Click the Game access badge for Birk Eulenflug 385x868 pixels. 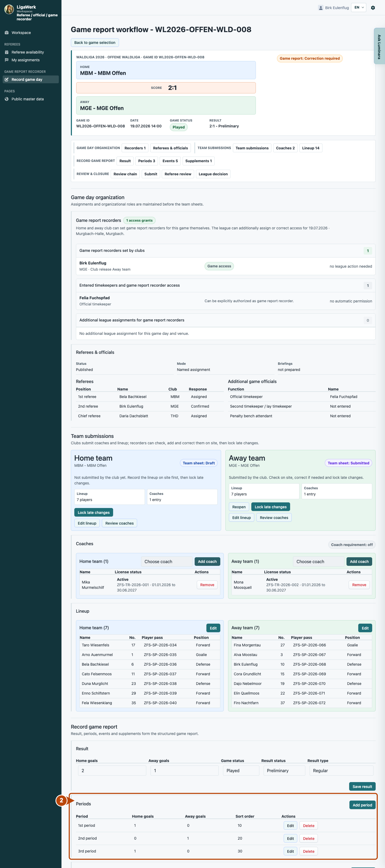[x=219, y=266]
